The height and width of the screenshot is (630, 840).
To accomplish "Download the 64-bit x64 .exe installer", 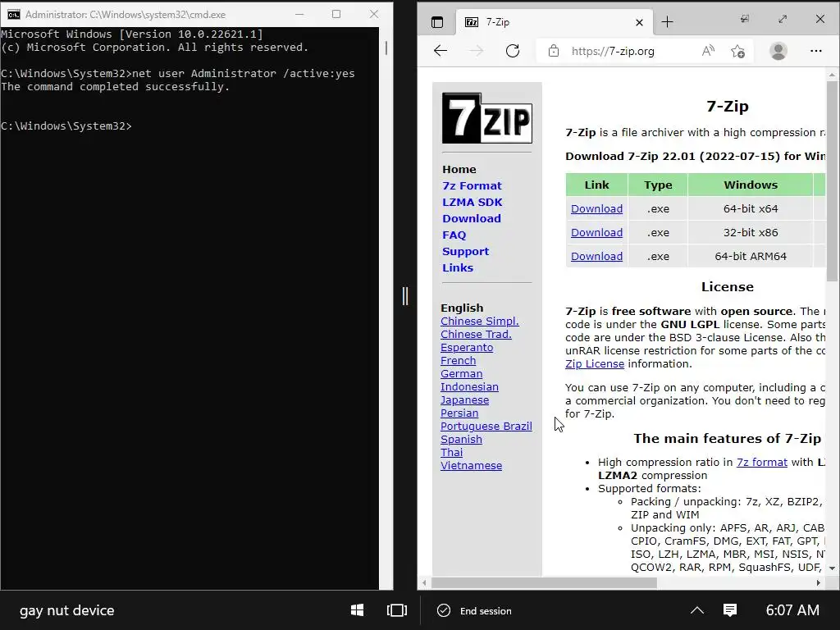I will 596,209.
